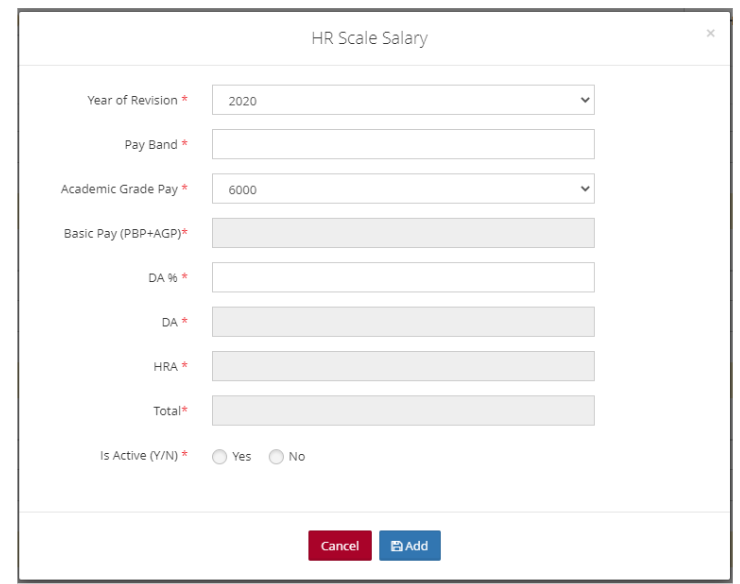Viewport: 740px width, 584px height.
Task: Click the Is Active (Y/N) label
Action: coord(142,456)
